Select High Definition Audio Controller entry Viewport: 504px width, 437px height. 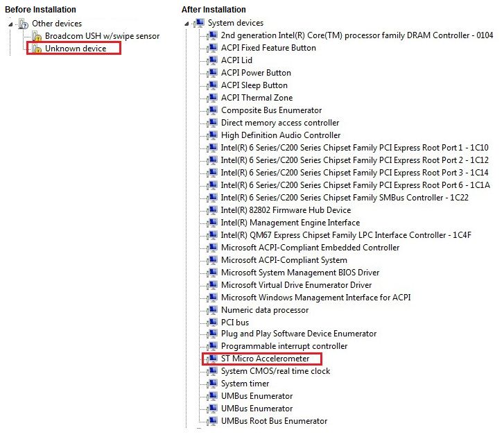(281, 135)
